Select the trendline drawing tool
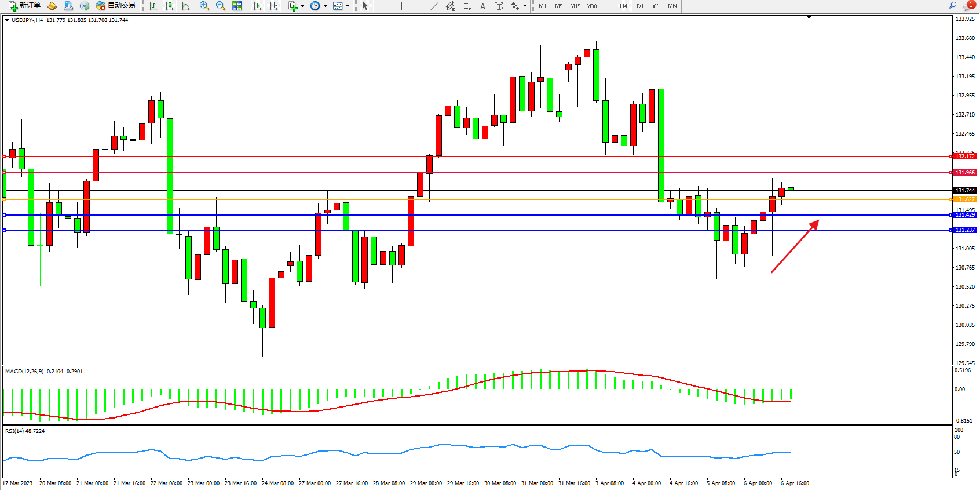Image resolution: width=980 pixels, height=491 pixels. pos(434,6)
